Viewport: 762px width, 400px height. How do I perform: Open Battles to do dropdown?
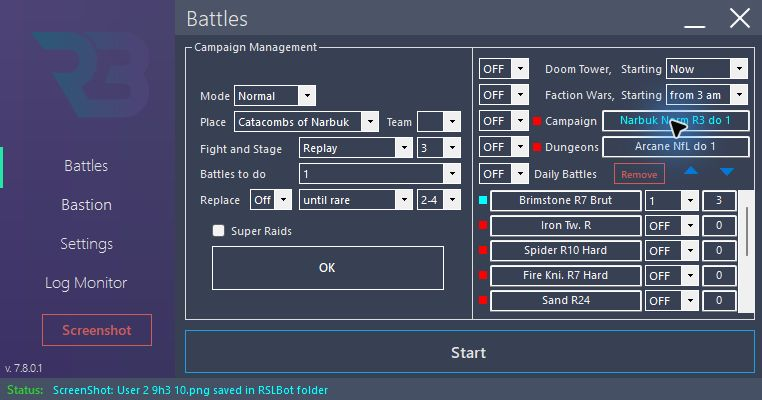(x=380, y=174)
